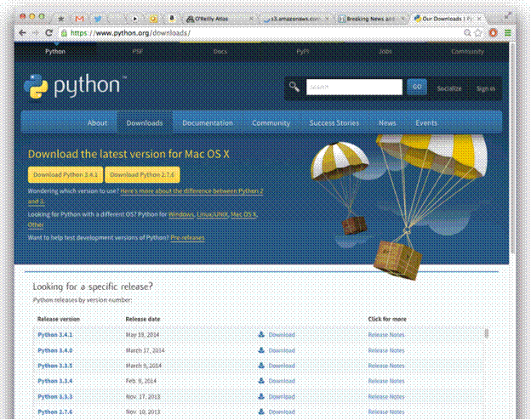531x420 pixels.
Task: Open the Mac OS X download link
Action: (x=244, y=214)
